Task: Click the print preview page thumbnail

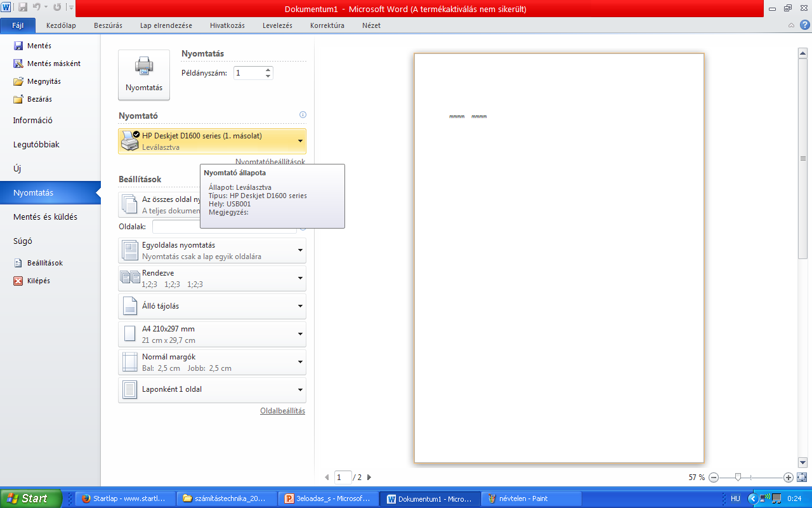Action: tap(559, 258)
